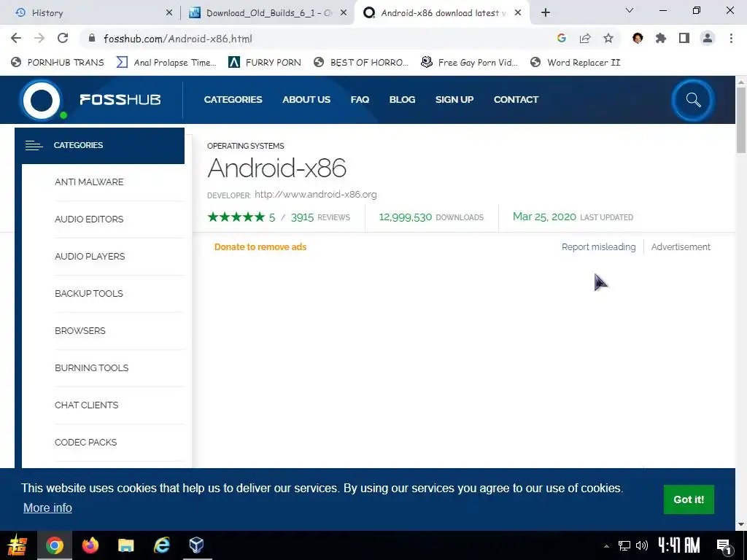747x560 pixels.
Task: Select CHAT CLIENTS category
Action: click(86, 405)
